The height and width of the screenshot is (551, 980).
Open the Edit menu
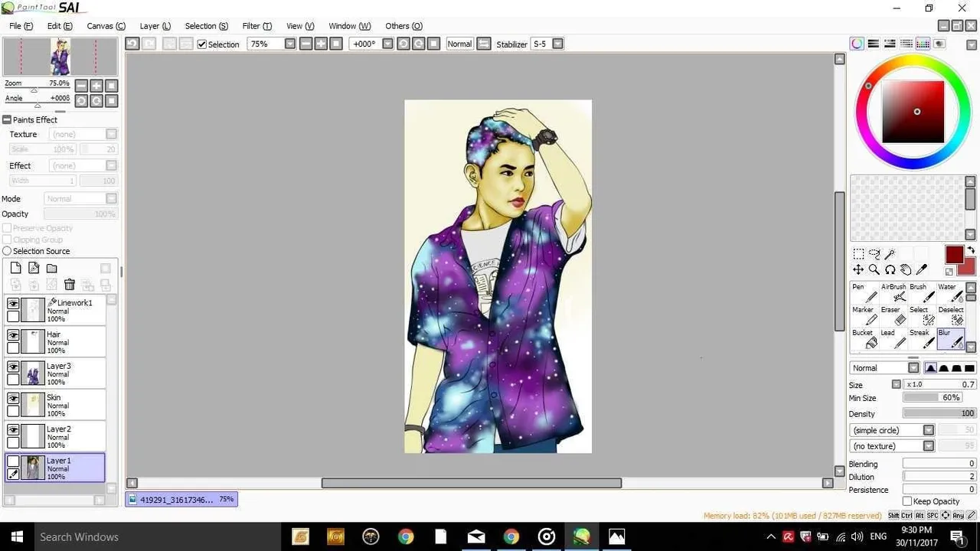click(x=60, y=26)
